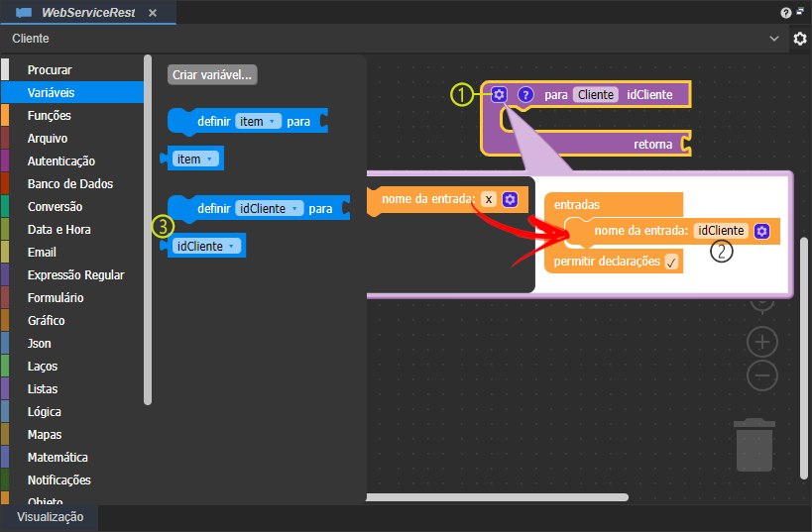Zoom in on the workspace with the plus icon
812x532 pixels.
click(762, 342)
